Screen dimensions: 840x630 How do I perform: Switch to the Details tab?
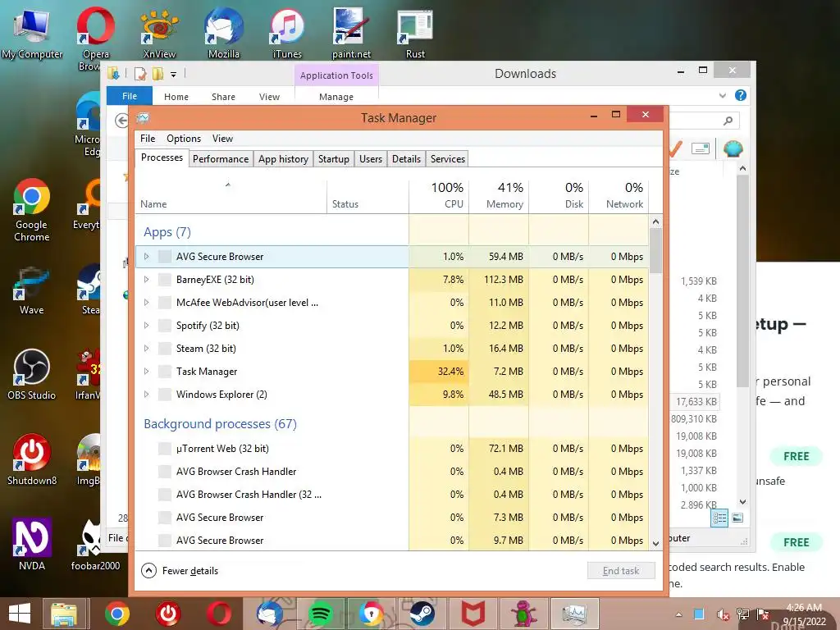pyautogui.click(x=406, y=159)
